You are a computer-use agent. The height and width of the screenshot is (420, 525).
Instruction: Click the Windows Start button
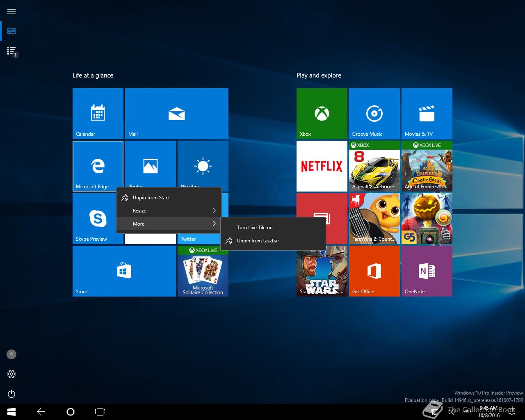(11, 412)
